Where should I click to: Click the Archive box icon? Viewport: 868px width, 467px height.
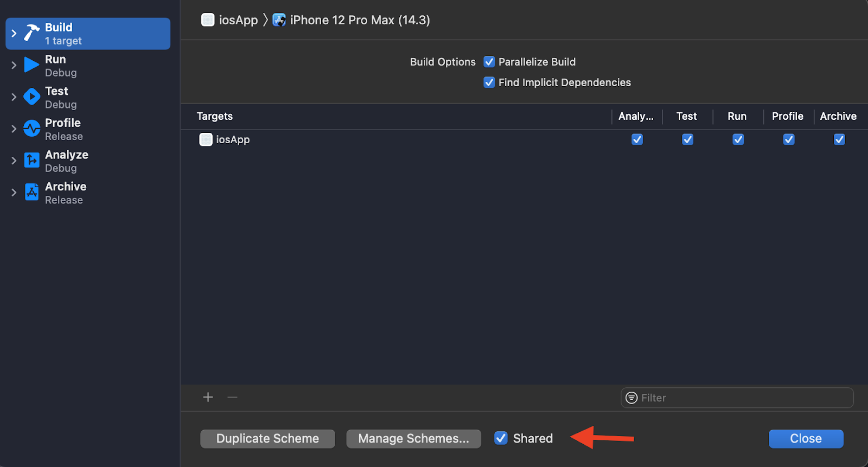[31, 192]
